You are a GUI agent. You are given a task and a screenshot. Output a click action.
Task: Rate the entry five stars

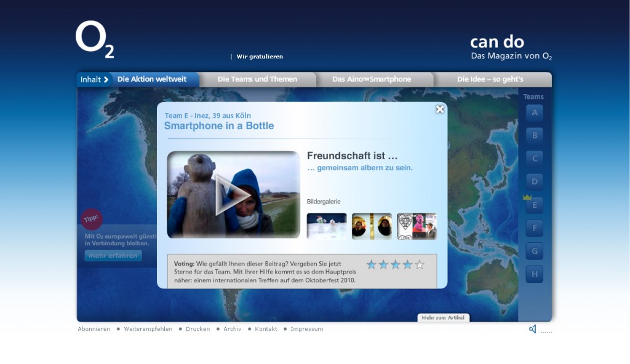coord(420,264)
